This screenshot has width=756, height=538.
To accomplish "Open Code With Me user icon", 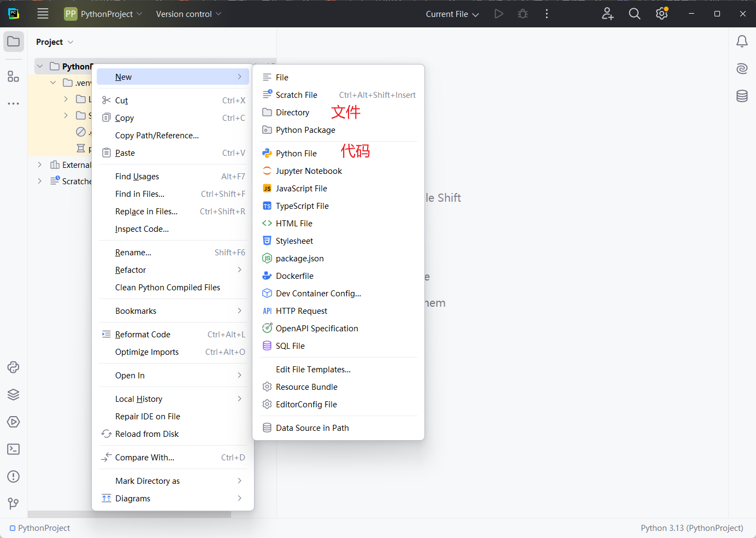I will [x=607, y=14].
